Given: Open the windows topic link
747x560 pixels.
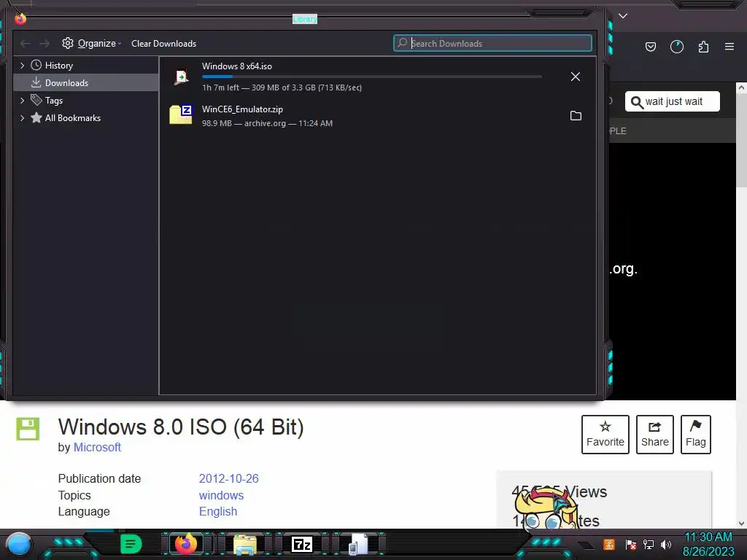Looking at the screenshot, I should tap(221, 495).
